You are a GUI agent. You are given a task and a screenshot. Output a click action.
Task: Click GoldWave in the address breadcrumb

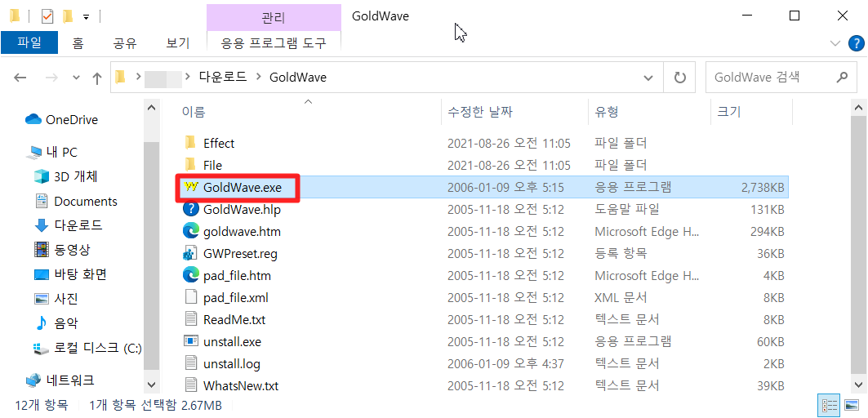pyautogui.click(x=298, y=78)
